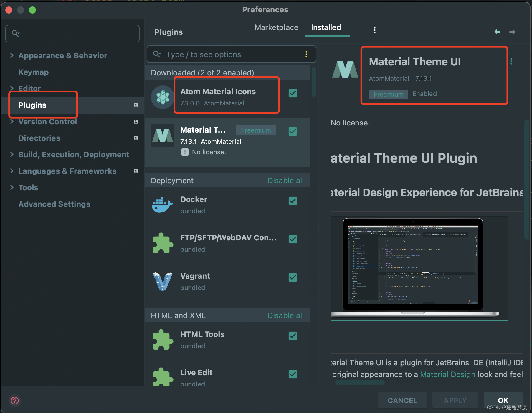
Task: Toggle the Docker plugin checkbox
Action: pyautogui.click(x=293, y=201)
